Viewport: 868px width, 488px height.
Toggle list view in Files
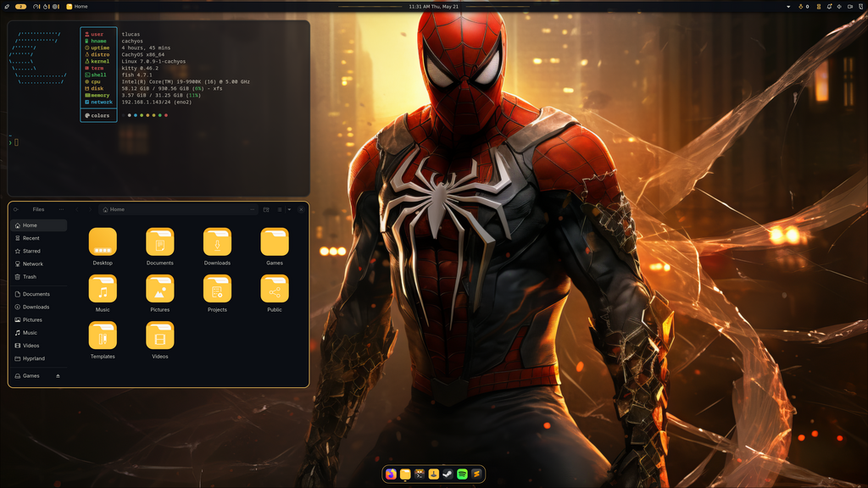pos(280,210)
